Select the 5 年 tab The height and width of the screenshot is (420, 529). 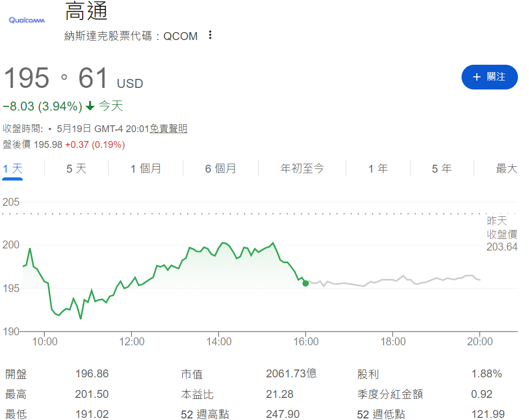pyautogui.click(x=442, y=168)
